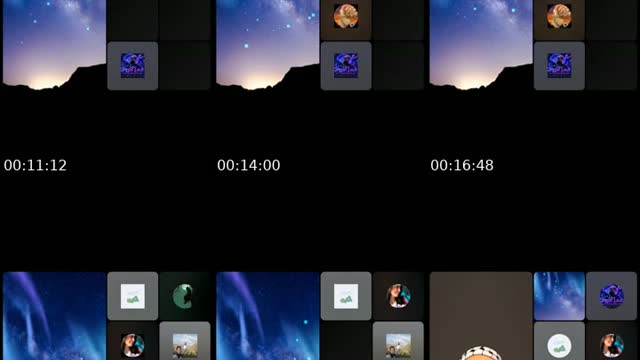Open the brown tile with the keffiyeh avatar
640x360 pixels.
pos(481,316)
